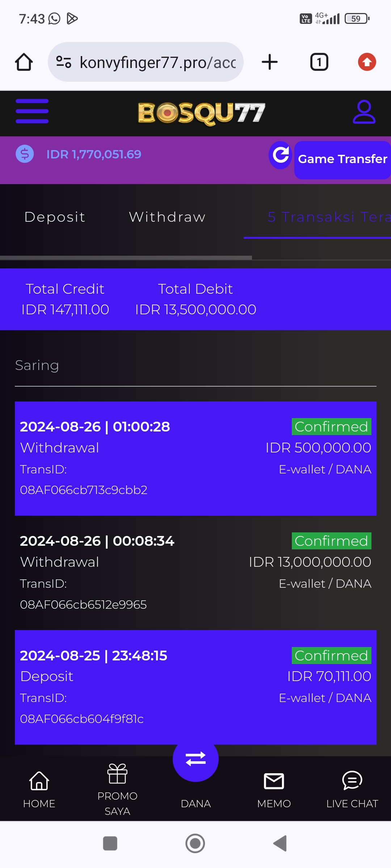The image size is (391, 868).
Task: Go to HOME in bottom navigation
Action: pyautogui.click(x=39, y=788)
